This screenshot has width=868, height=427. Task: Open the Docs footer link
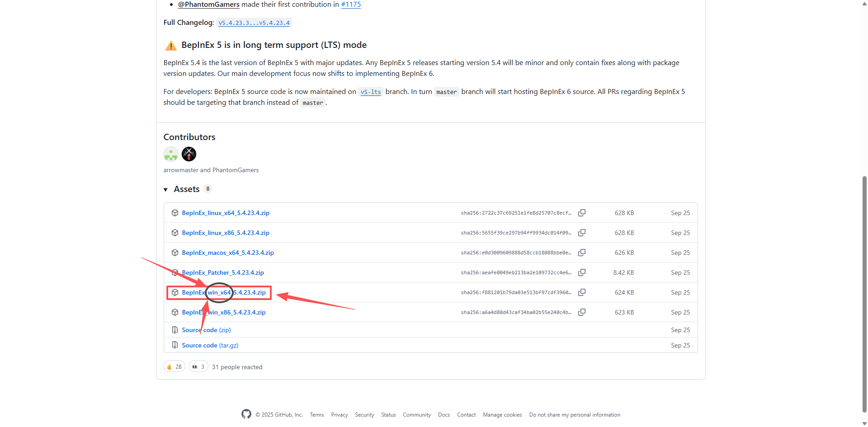point(443,415)
